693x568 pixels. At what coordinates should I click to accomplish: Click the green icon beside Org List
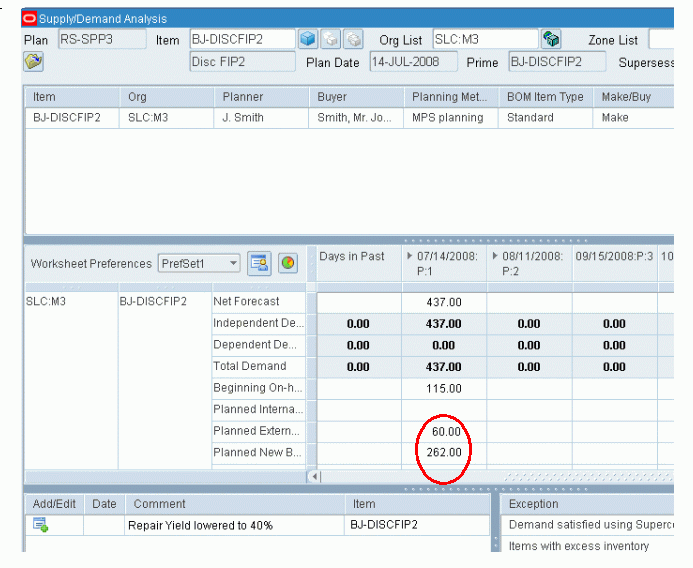(551, 39)
